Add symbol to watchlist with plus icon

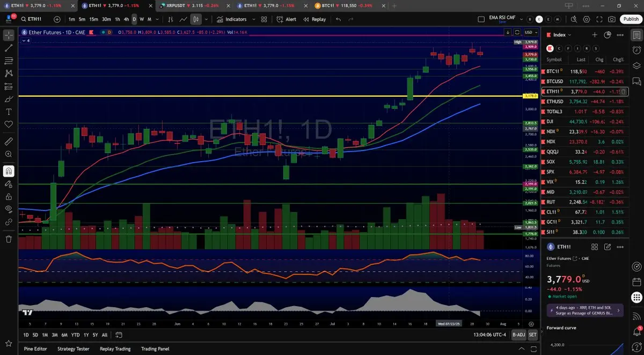[595, 35]
